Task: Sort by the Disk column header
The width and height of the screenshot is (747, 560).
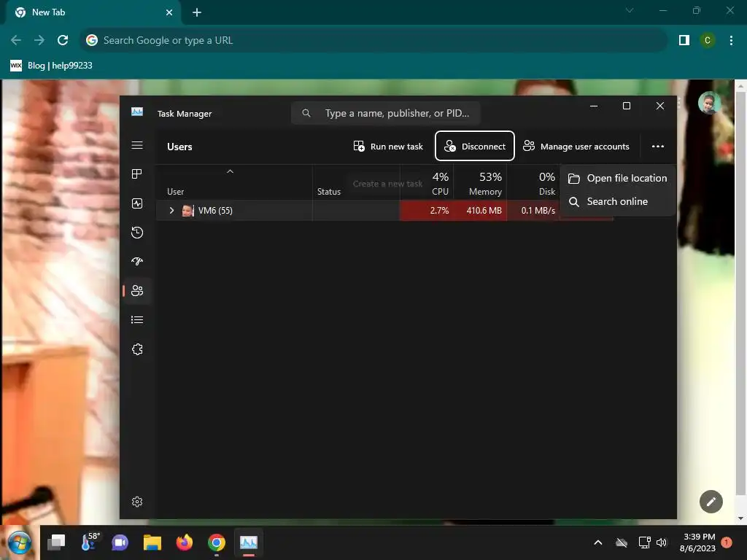Action: (533, 183)
